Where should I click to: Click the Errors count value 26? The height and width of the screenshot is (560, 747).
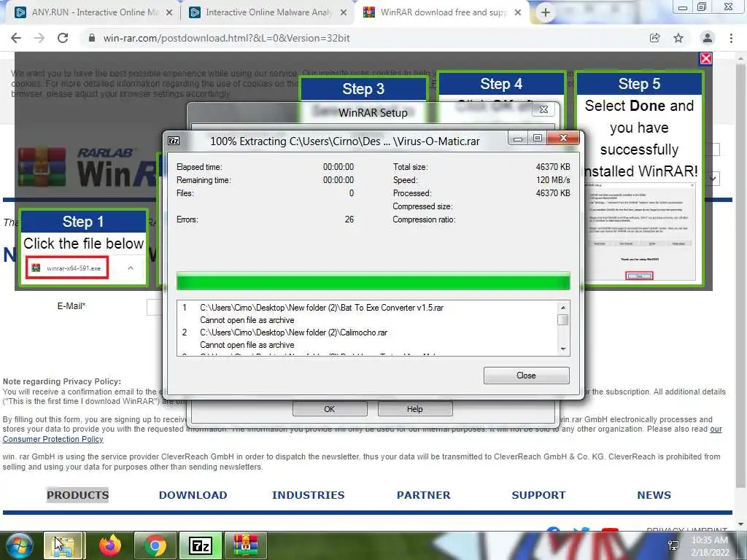349,219
